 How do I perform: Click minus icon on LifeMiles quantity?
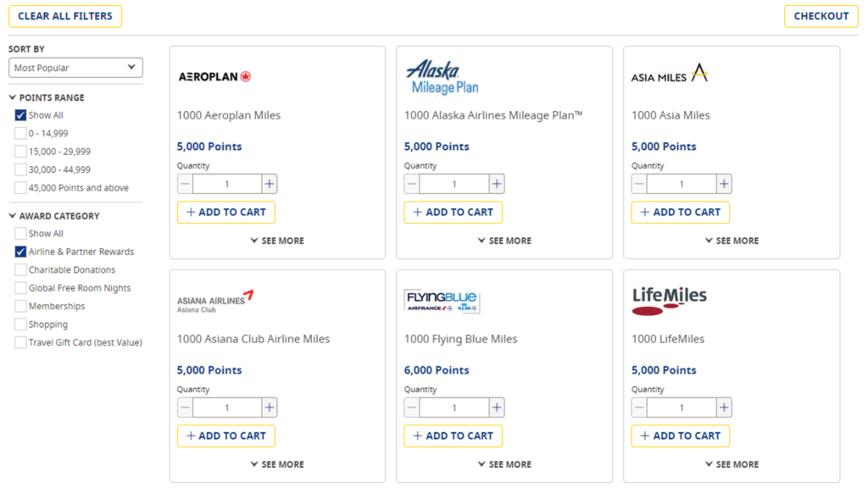[x=638, y=407]
